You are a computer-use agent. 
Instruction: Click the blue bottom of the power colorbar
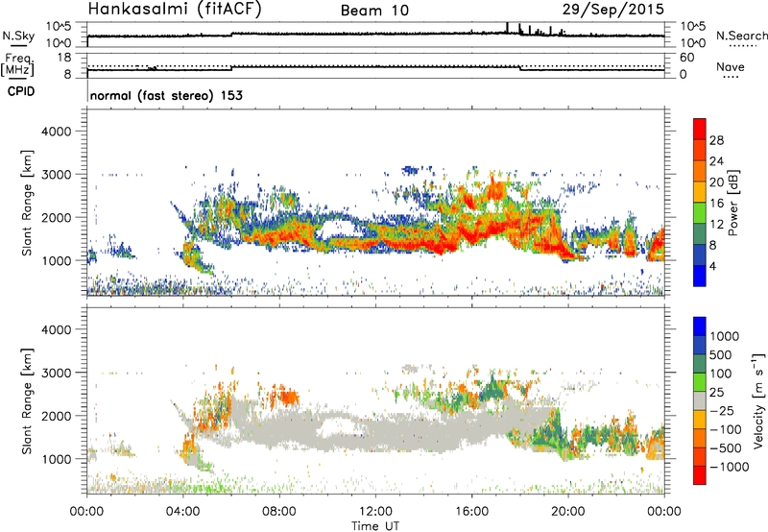[x=700, y=276]
